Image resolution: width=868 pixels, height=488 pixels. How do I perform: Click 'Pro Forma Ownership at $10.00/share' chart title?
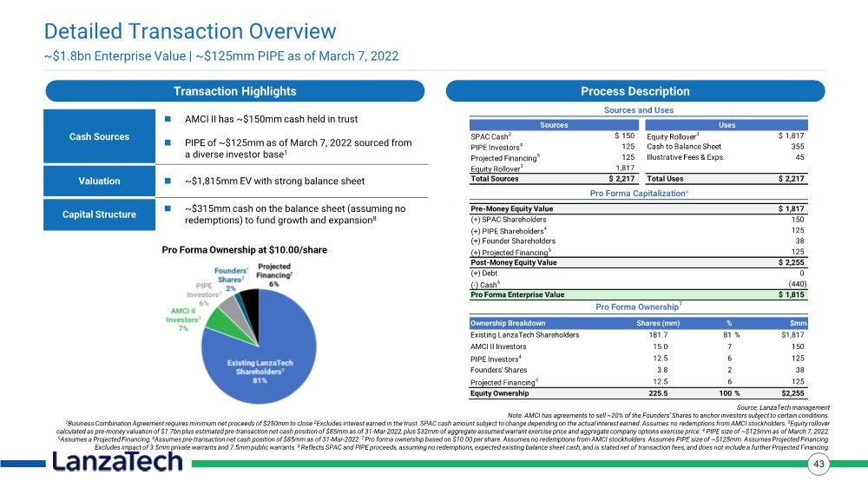pyautogui.click(x=244, y=250)
